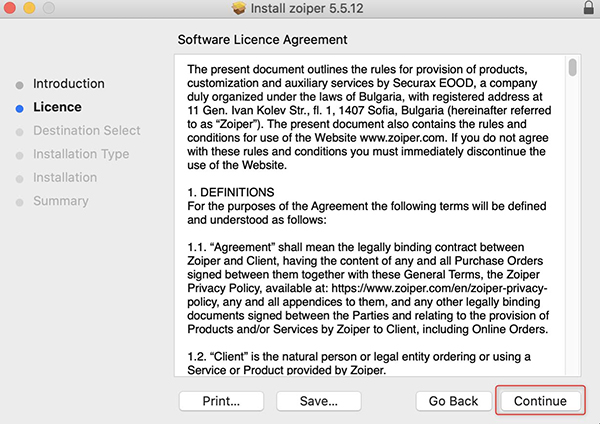Viewport: 600px width, 424px height.
Task: Click the licence text scrollbar thumb
Action: [x=572, y=67]
